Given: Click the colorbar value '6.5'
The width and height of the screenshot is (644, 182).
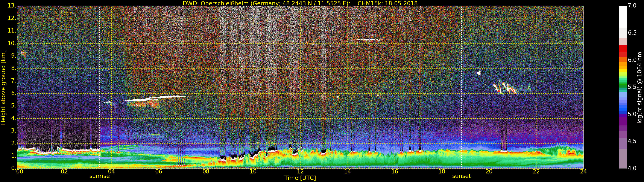Looking at the screenshot, I should [x=632, y=33].
